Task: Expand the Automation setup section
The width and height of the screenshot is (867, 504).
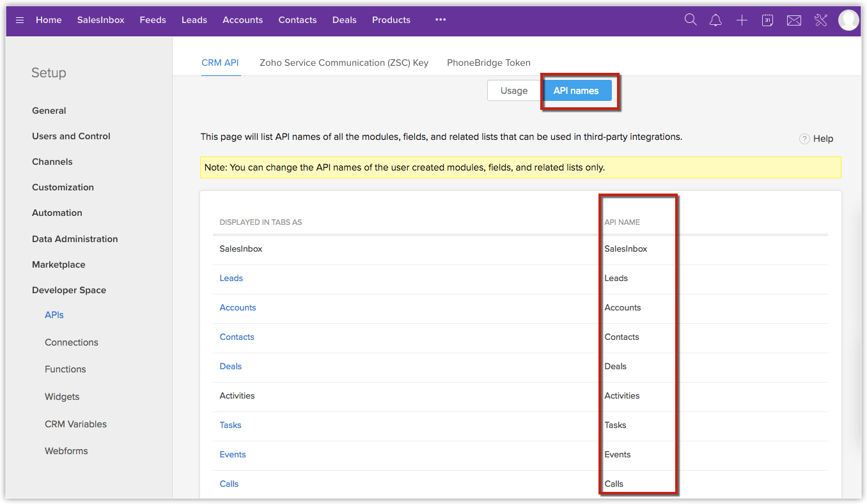Action: [x=57, y=213]
